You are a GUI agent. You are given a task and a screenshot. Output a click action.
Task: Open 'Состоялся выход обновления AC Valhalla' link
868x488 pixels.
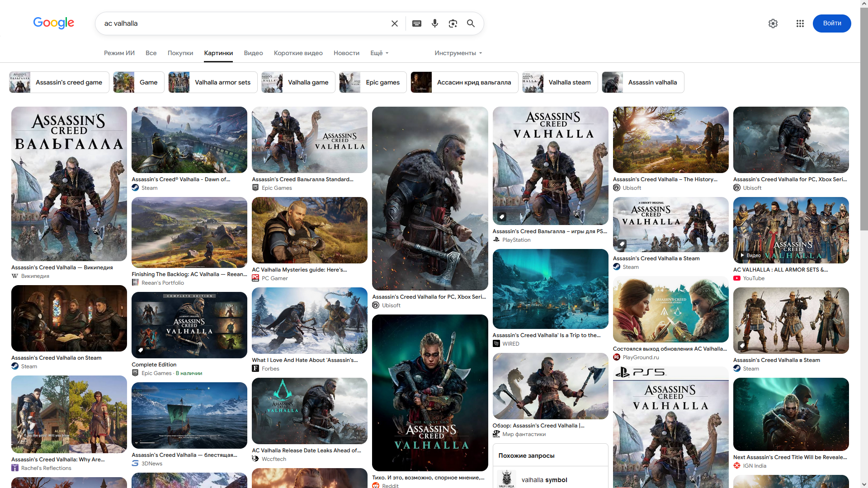(670, 349)
